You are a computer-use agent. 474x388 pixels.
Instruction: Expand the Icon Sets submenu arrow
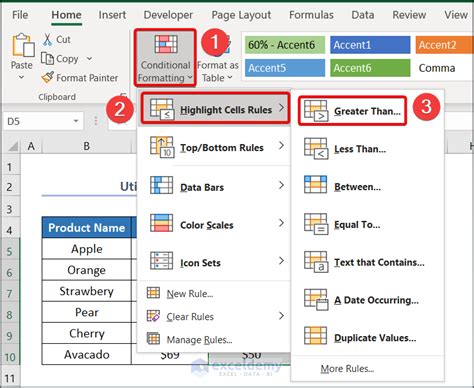[x=282, y=260]
